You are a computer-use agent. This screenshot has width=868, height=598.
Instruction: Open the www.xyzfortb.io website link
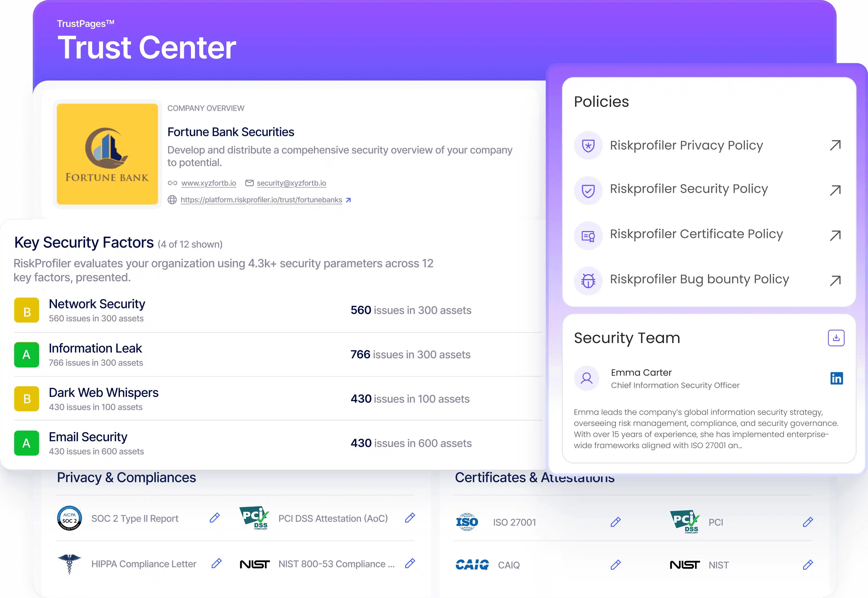click(x=209, y=183)
